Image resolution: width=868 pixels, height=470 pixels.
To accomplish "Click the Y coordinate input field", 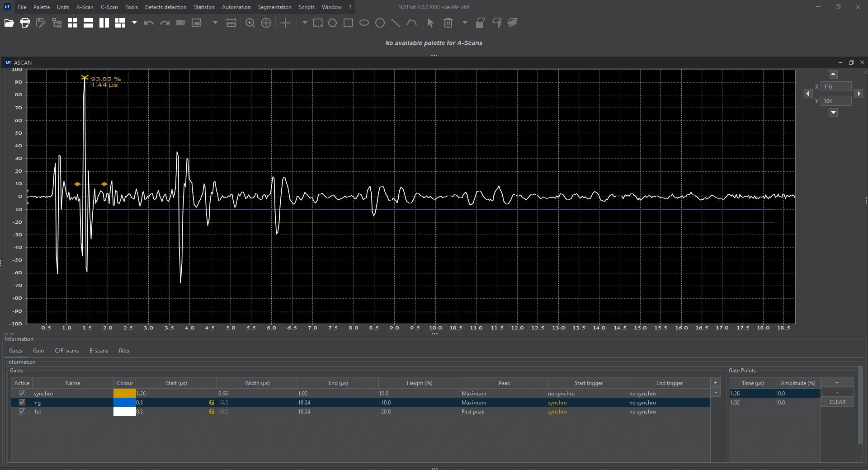I will pyautogui.click(x=836, y=101).
